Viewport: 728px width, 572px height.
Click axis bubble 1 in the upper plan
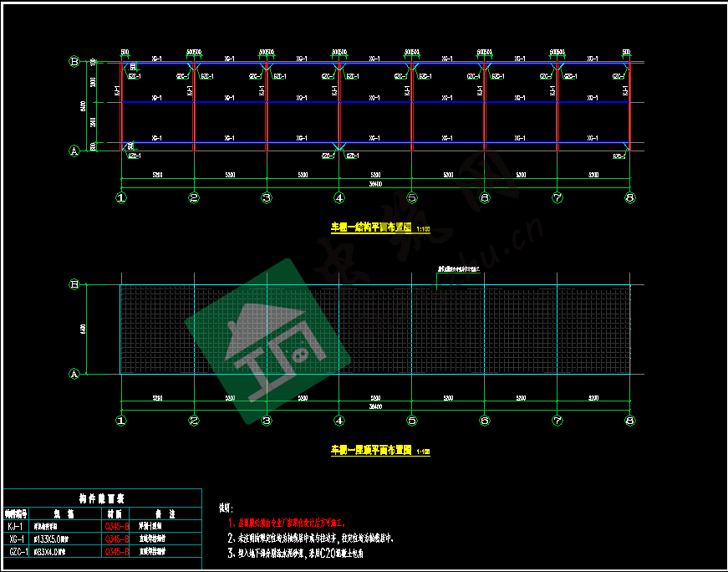coord(121,197)
